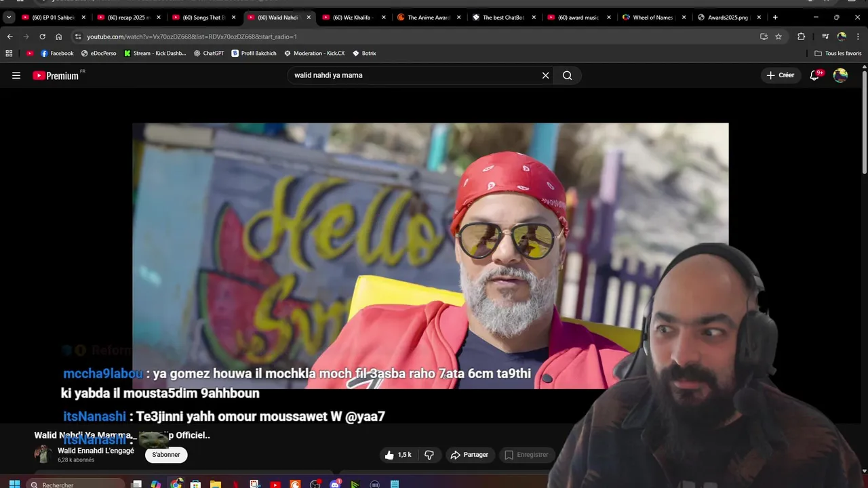This screenshot has height=488, width=868.
Task: Open eDocPerso bookmark
Action: click(99, 53)
